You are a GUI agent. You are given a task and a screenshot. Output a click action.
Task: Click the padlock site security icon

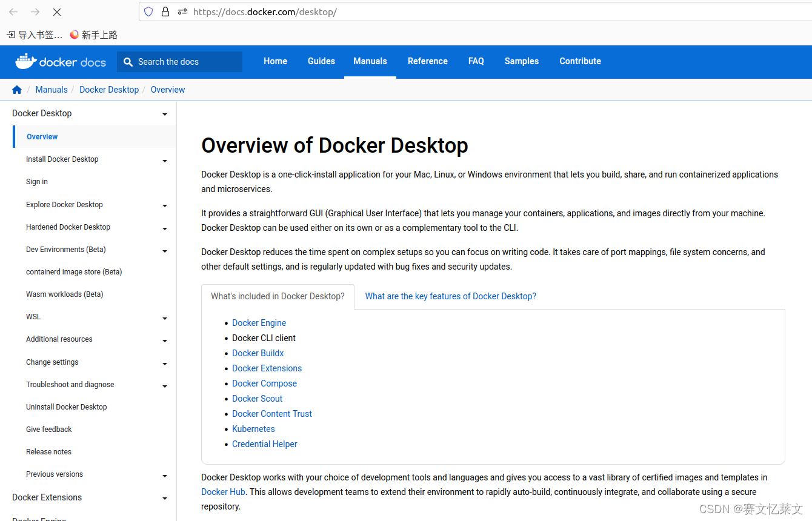point(165,12)
